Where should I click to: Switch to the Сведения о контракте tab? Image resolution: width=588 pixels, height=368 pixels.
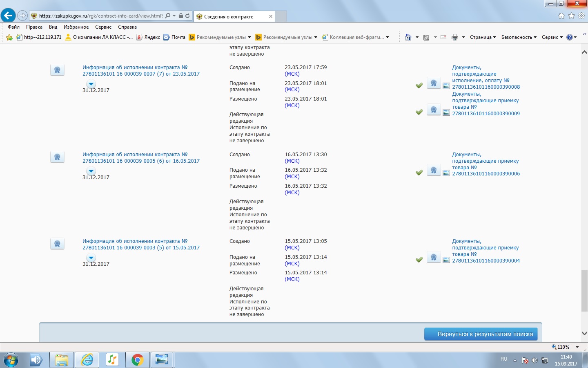[234, 16]
